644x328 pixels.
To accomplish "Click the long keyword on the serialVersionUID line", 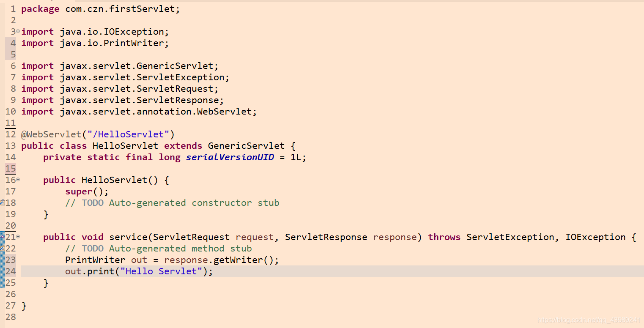I will pyautogui.click(x=170, y=157).
